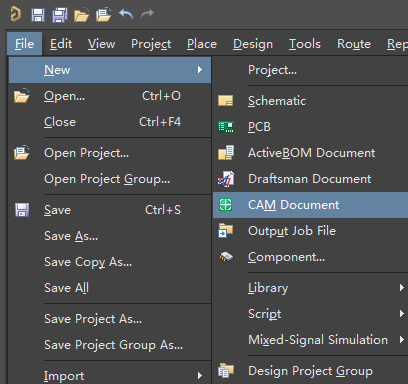Expand the New submenu arrow

[x=200, y=69]
